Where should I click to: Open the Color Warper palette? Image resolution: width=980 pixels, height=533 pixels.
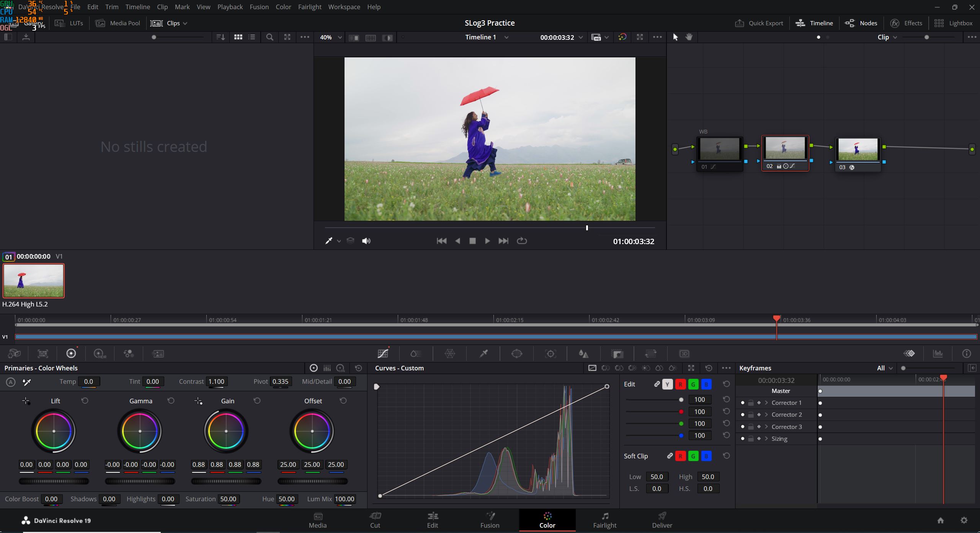[450, 354]
